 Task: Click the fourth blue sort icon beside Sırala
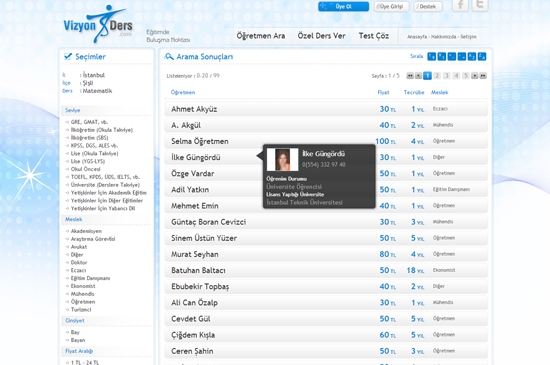(x=462, y=56)
